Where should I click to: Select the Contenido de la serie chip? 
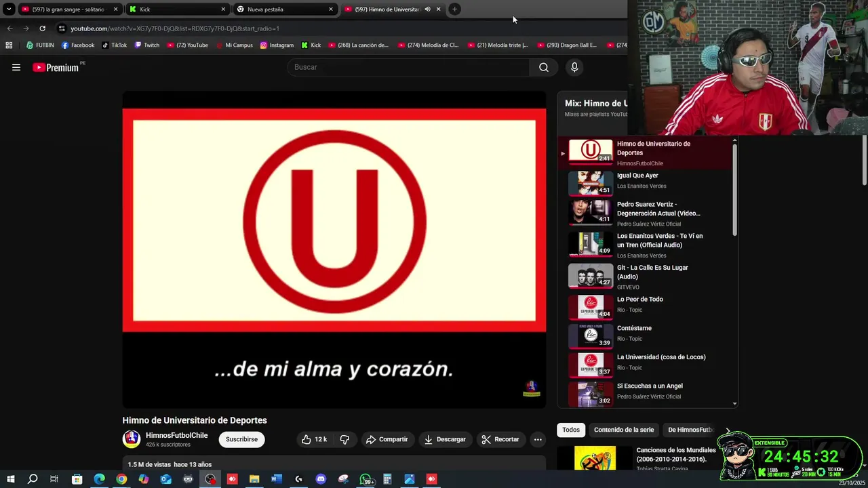624,430
